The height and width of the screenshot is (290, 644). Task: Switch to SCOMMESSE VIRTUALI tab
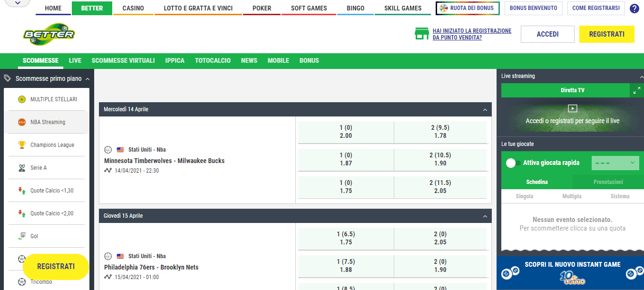point(123,61)
